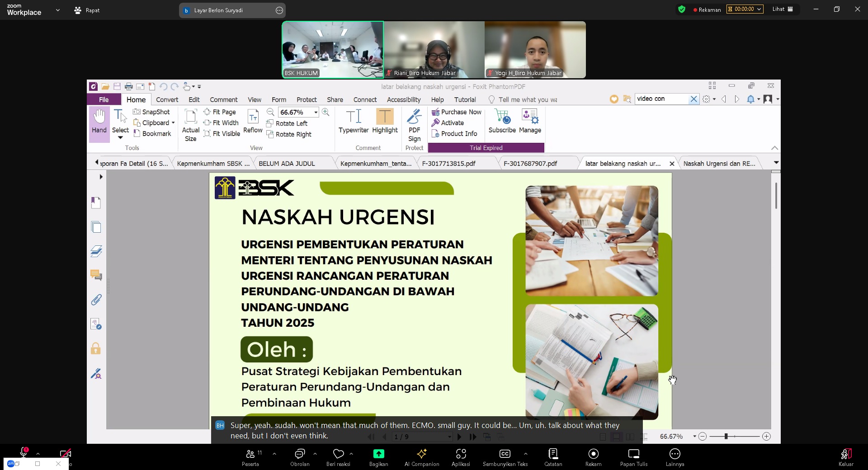Toggle the camera video button
The height and width of the screenshot is (470, 868).
coord(65,453)
